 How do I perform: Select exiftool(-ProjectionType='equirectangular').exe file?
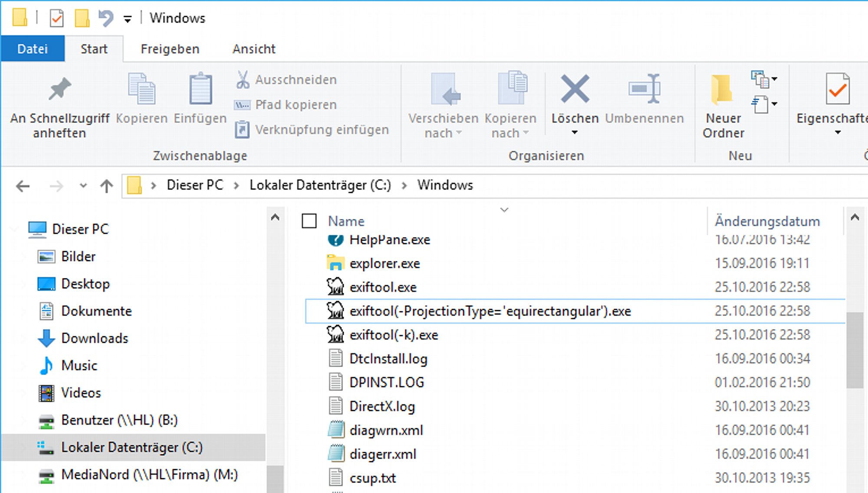click(575, 311)
